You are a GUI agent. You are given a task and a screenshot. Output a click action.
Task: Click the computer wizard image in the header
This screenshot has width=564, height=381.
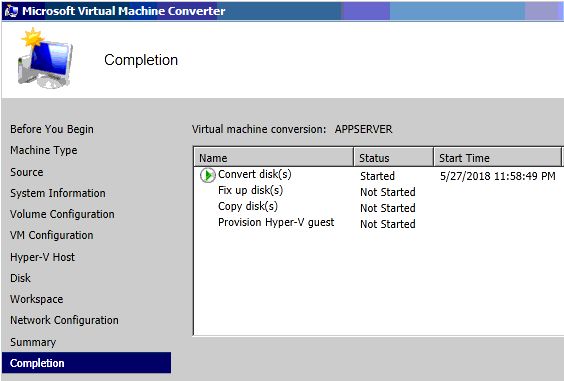[x=45, y=59]
